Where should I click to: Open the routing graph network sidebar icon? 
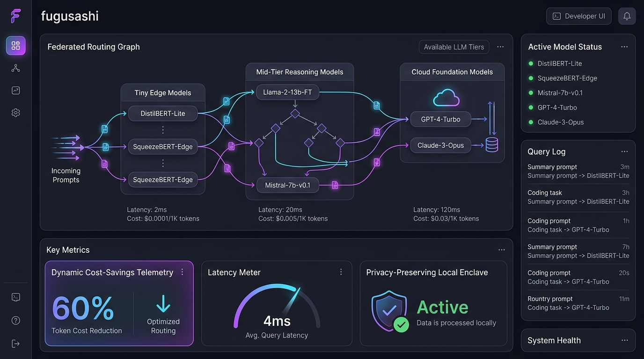(x=16, y=68)
